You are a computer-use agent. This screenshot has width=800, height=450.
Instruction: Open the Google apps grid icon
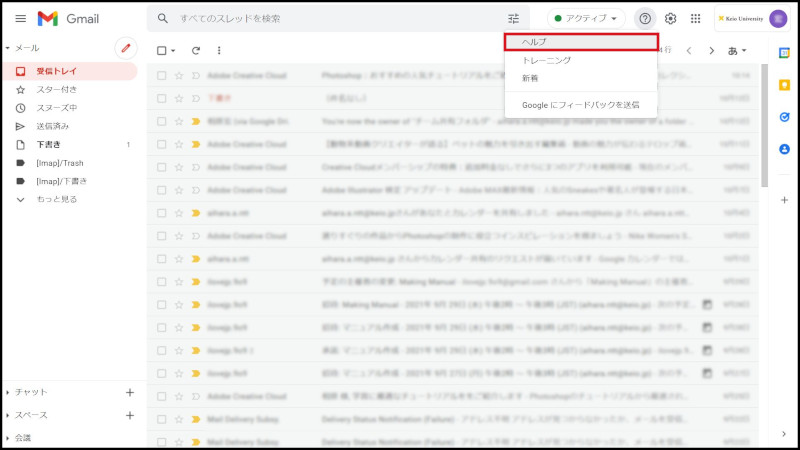click(696, 18)
